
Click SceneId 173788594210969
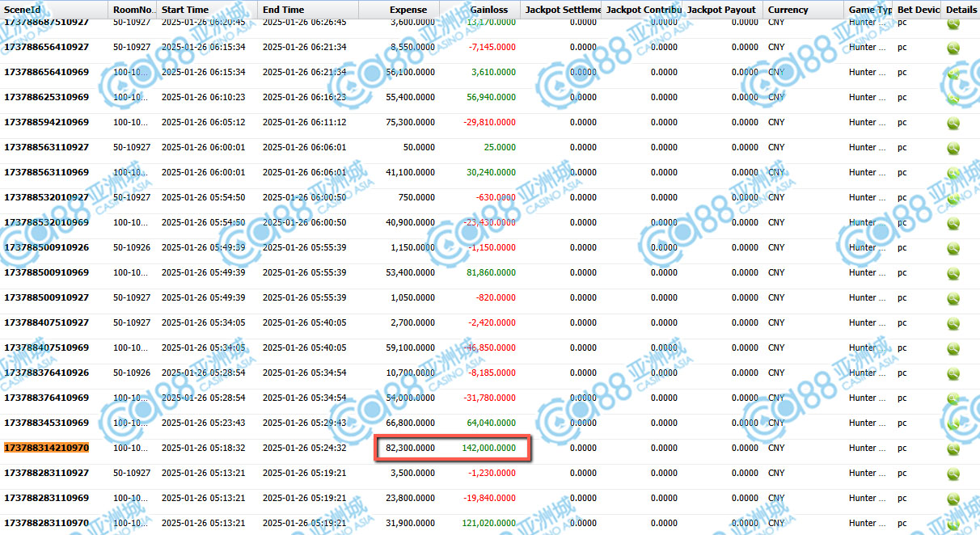tap(47, 122)
